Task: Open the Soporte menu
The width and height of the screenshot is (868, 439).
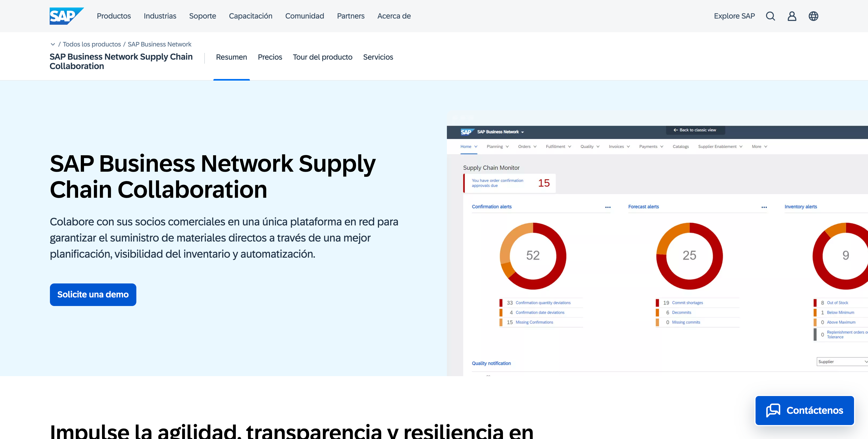Action: (x=203, y=16)
